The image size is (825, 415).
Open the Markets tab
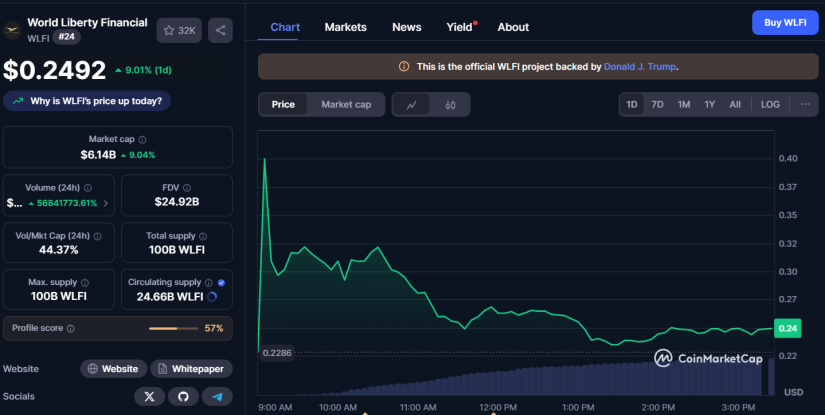(345, 27)
